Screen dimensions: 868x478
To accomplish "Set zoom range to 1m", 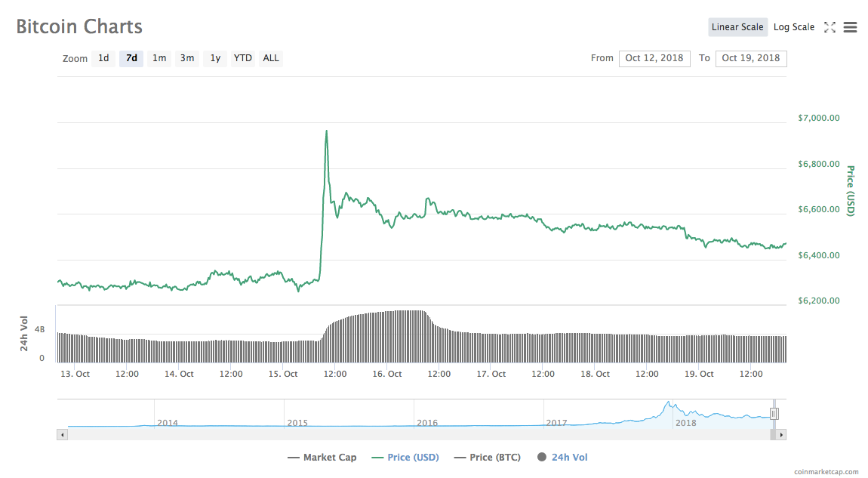I will coord(159,58).
